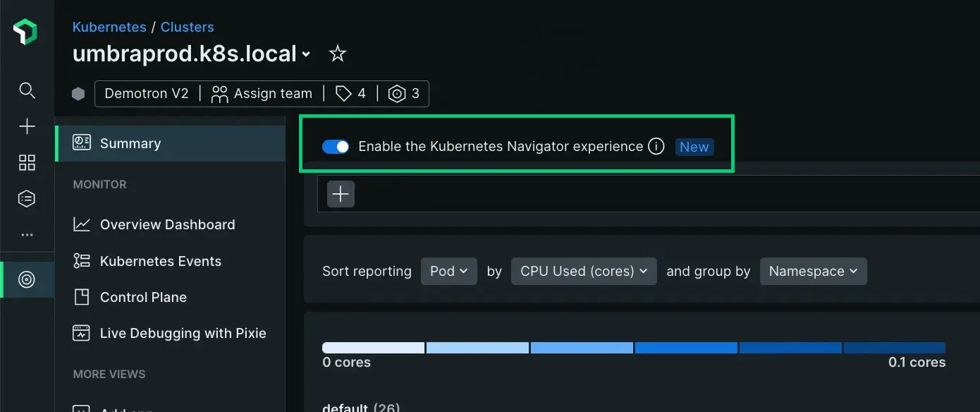This screenshot has width=980, height=412.
Task: Click the Assign team button
Action: pos(262,94)
